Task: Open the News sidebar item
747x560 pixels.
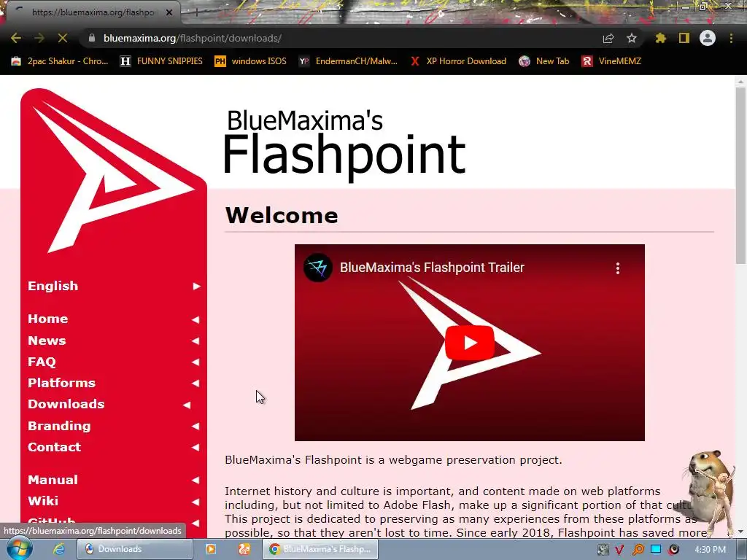Action: 113,341
